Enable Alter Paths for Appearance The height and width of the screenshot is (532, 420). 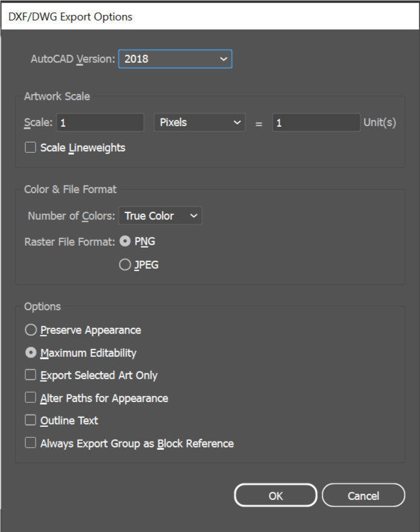click(30, 397)
